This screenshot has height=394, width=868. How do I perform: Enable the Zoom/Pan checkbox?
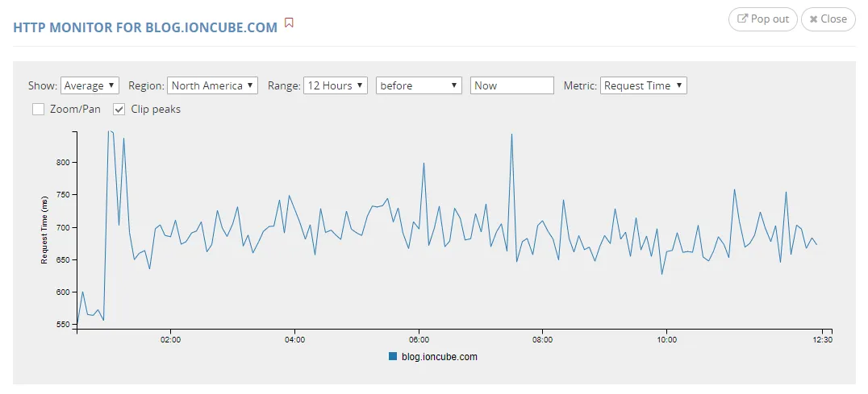click(38, 109)
